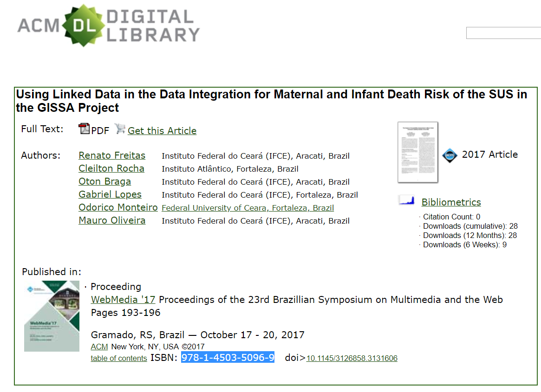Screen dimensions: 541x392
Task: View author Renato Freitas profile
Action: click(x=112, y=155)
